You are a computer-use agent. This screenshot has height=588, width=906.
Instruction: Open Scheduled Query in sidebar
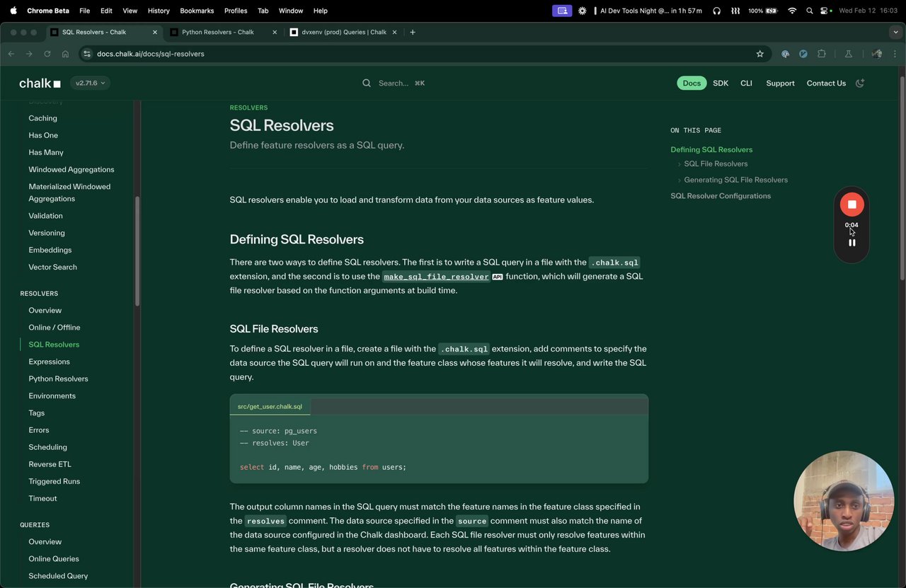click(x=58, y=576)
